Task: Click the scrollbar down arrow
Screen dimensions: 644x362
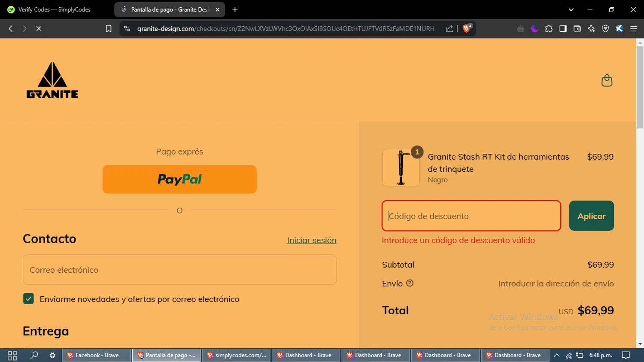Action: point(640,344)
